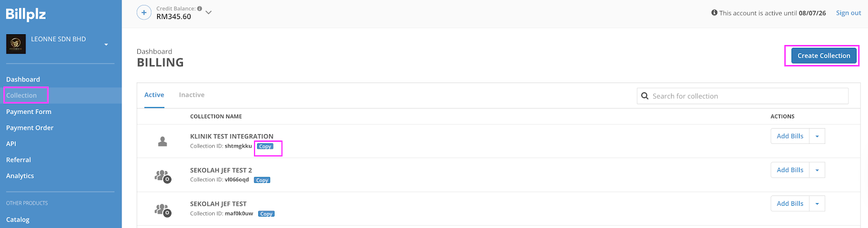Click the search magnifier icon
This screenshot has height=228, width=868.
(645, 96)
